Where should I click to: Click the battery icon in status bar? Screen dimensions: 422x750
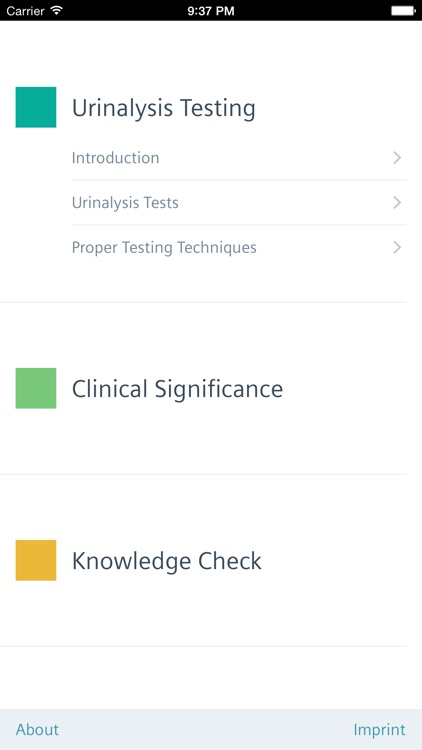coord(403,11)
